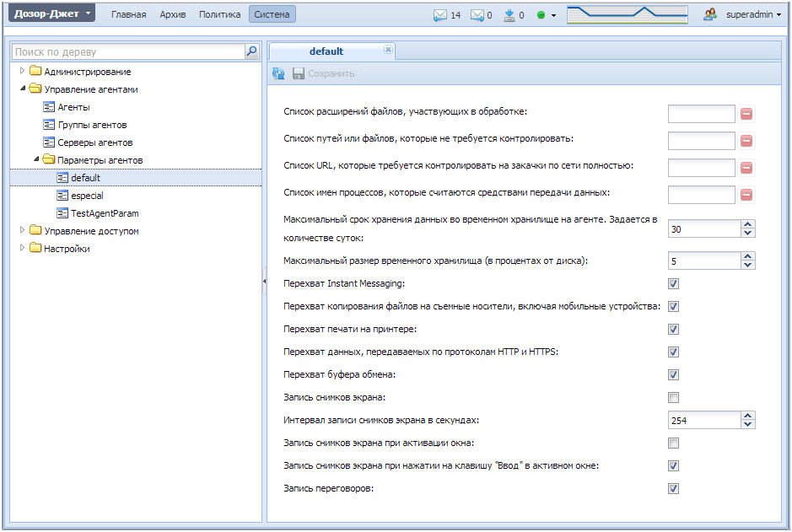Click the superadmin user icon
792x532 pixels.
710,14
